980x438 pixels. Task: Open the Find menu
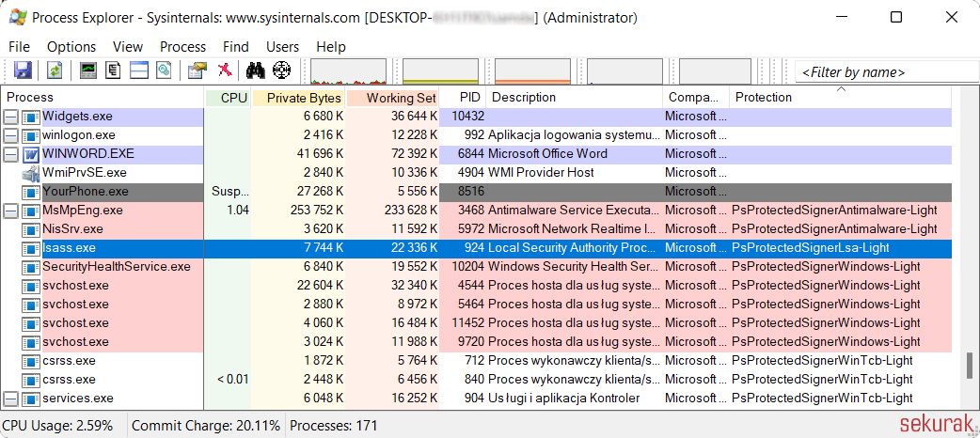coord(236,47)
